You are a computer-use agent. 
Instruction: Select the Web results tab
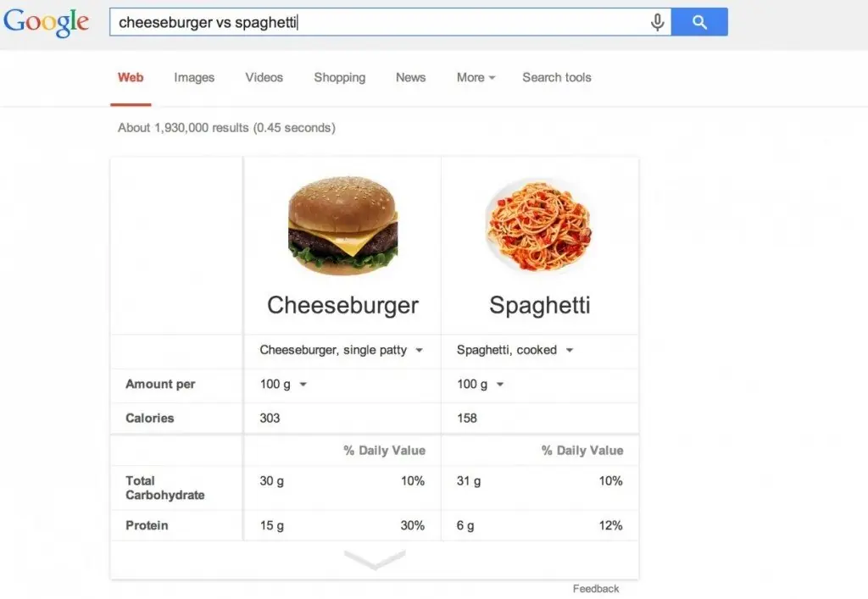point(130,77)
